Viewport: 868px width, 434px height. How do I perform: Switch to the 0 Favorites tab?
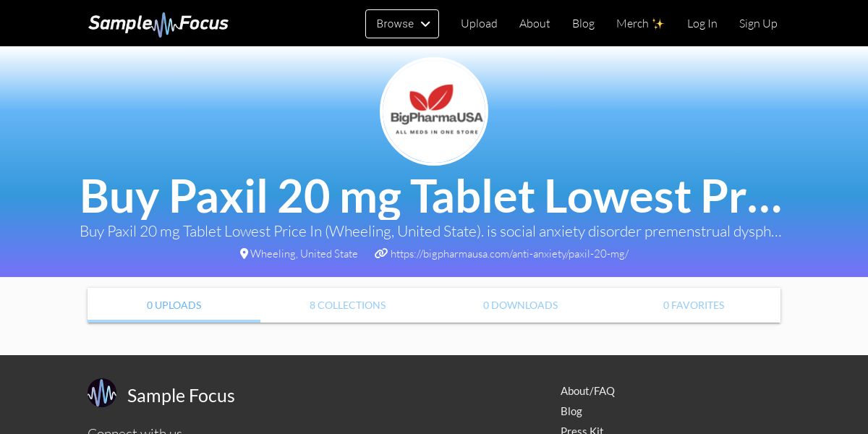694,305
